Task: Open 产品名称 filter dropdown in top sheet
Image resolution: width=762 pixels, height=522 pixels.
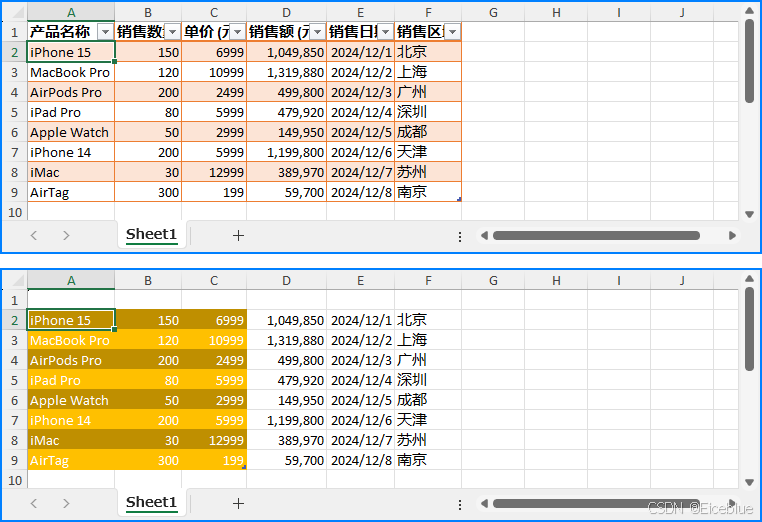Action: pos(105,32)
